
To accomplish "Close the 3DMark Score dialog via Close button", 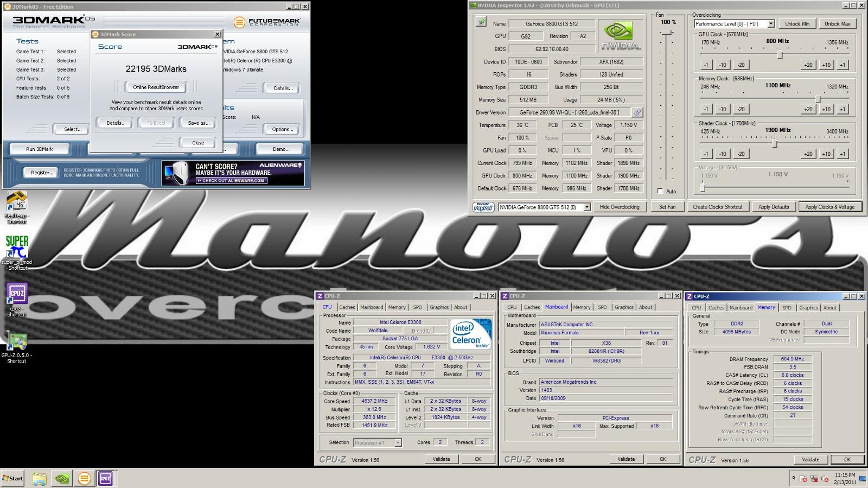I will [198, 143].
